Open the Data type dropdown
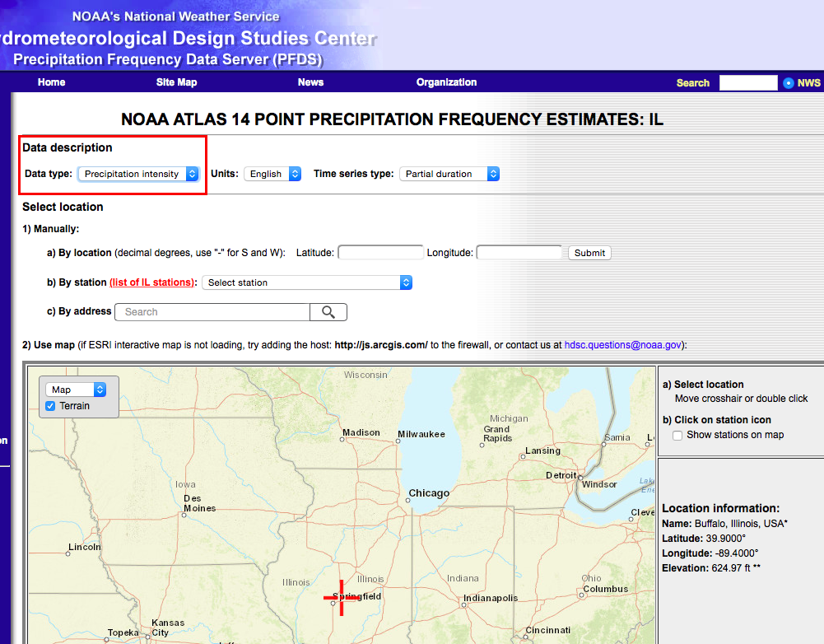This screenshot has height=644, width=824. (138, 174)
